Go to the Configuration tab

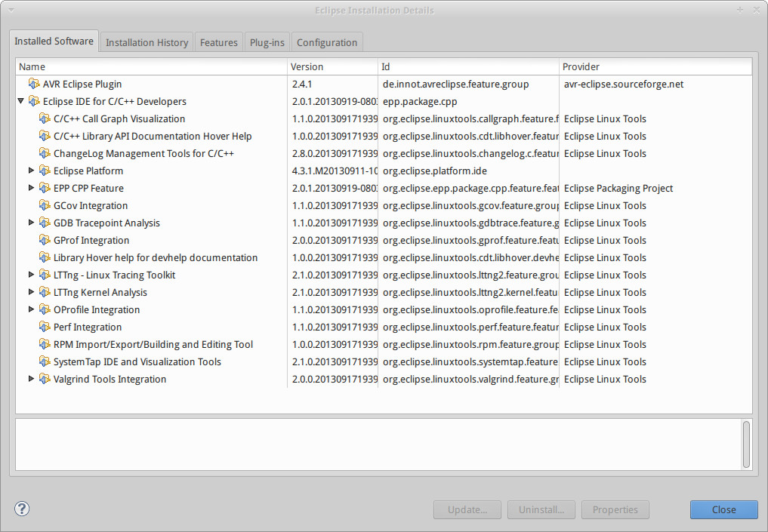(x=327, y=42)
